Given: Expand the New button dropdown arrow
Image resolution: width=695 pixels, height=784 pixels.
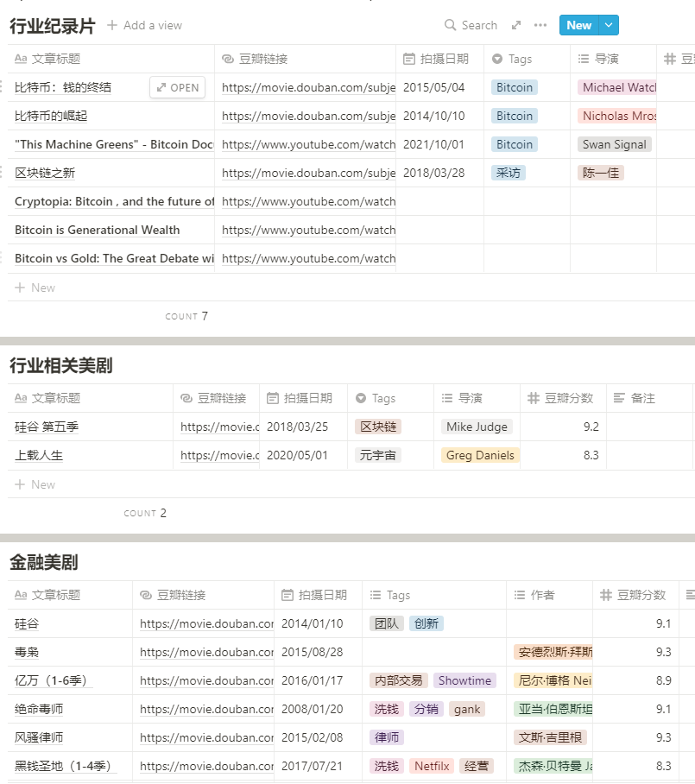Looking at the screenshot, I should 609,25.
